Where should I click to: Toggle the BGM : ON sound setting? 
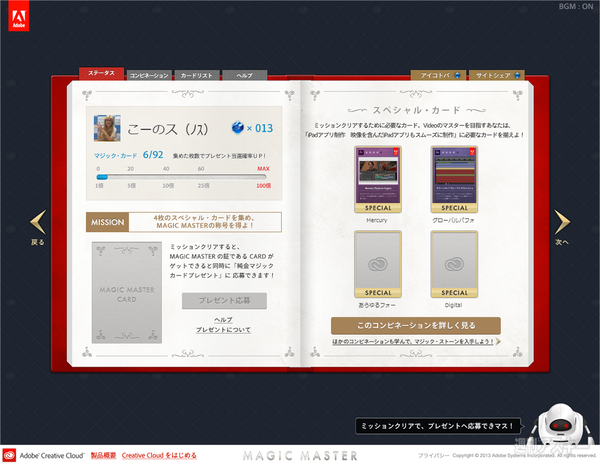coord(576,7)
